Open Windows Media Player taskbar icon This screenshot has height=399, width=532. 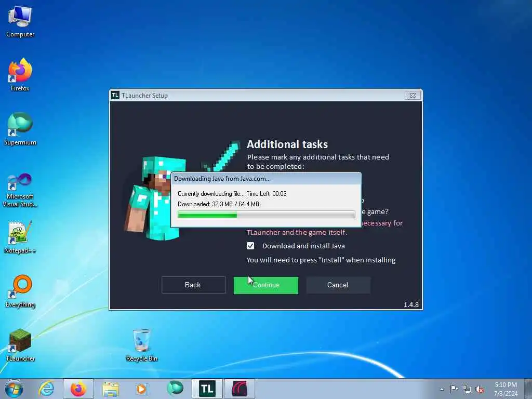(x=142, y=389)
